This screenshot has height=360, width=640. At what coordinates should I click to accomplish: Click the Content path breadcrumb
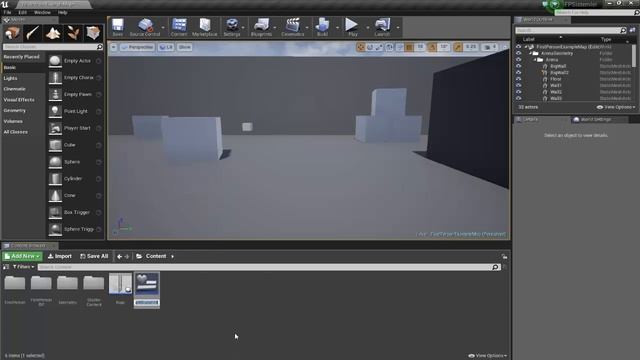(x=156, y=256)
